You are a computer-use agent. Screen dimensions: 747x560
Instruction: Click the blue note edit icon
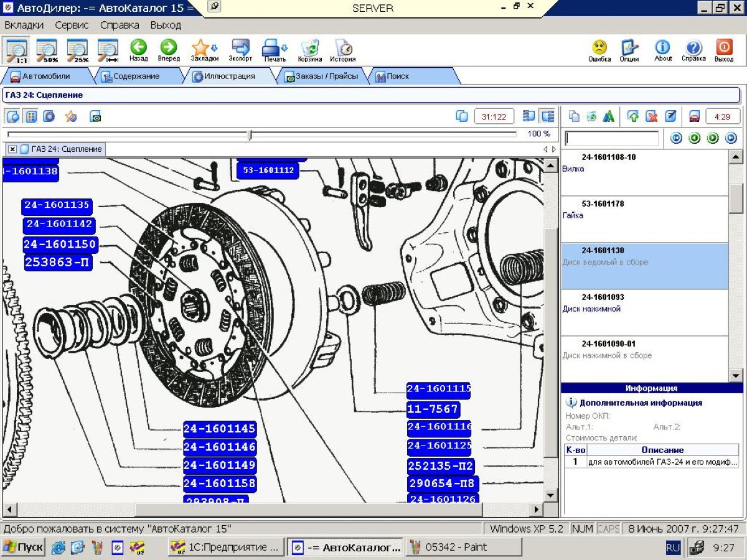[x=670, y=116]
